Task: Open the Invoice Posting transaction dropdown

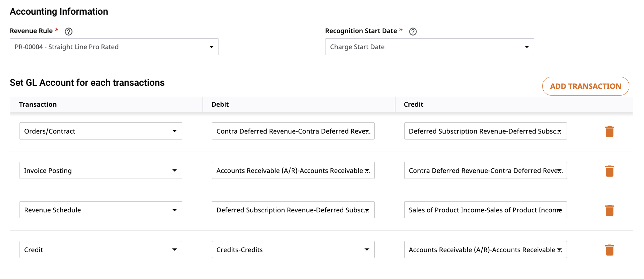Action: click(x=101, y=171)
